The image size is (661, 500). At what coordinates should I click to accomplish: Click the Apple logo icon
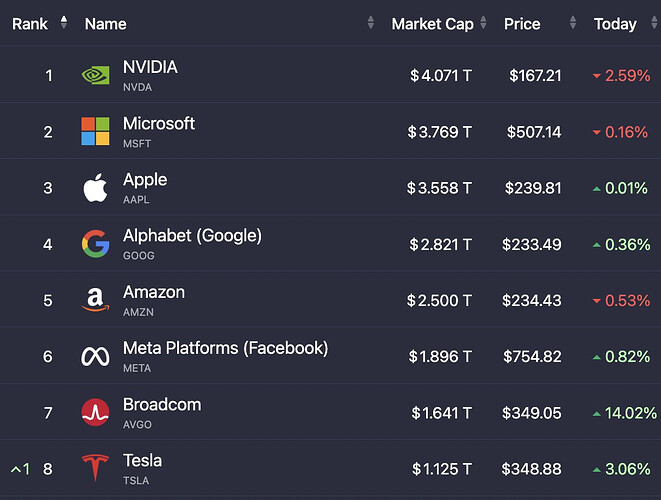95,188
